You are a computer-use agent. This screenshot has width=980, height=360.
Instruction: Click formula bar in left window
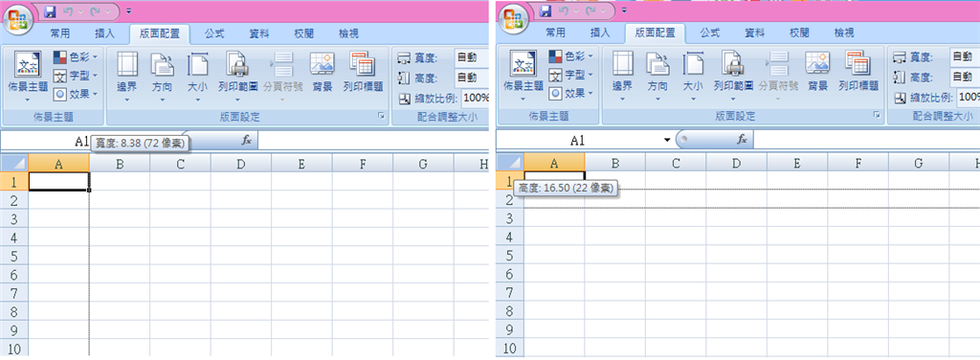[x=374, y=140]
